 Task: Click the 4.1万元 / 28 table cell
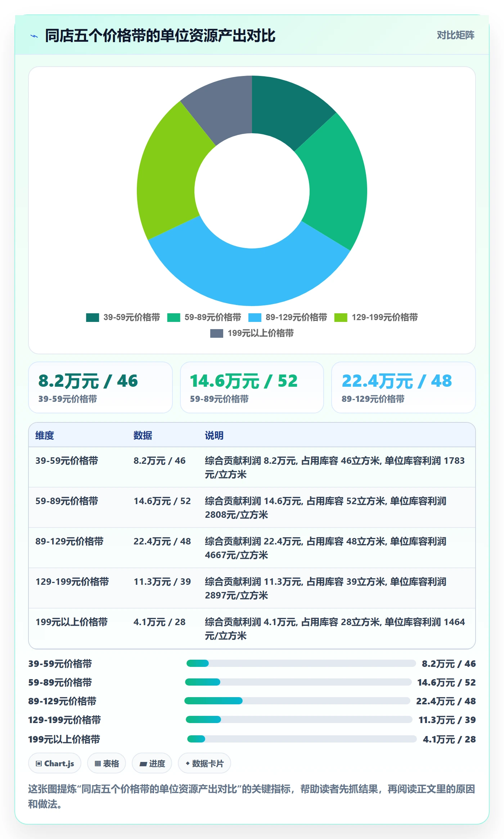[159, 622]
